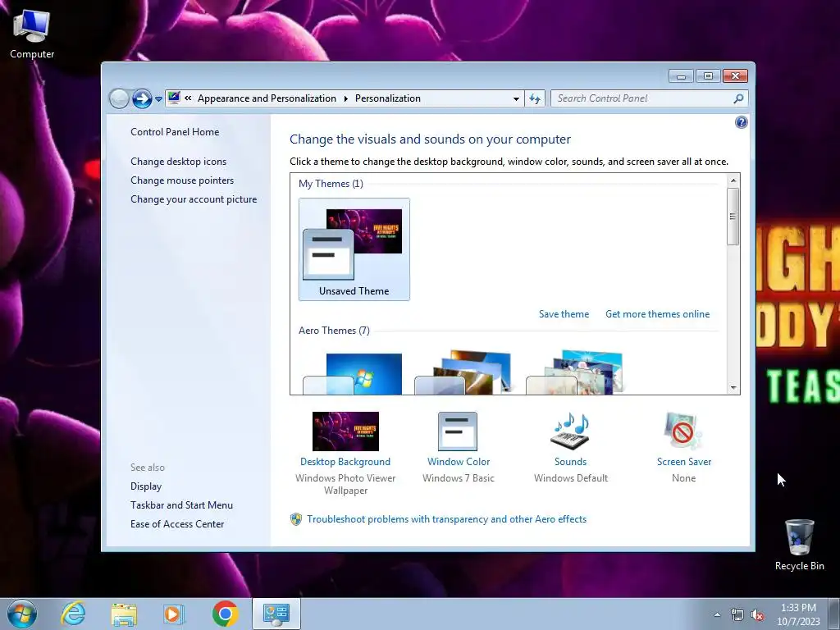Click the double chevron in address bar
Viewport: 840px width, 630px height.
tap(188, 98)
